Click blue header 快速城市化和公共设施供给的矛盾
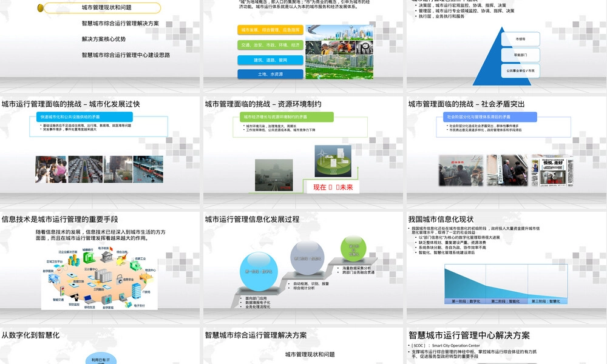This screenshot has width=607, height=364. tap(85, 117)
